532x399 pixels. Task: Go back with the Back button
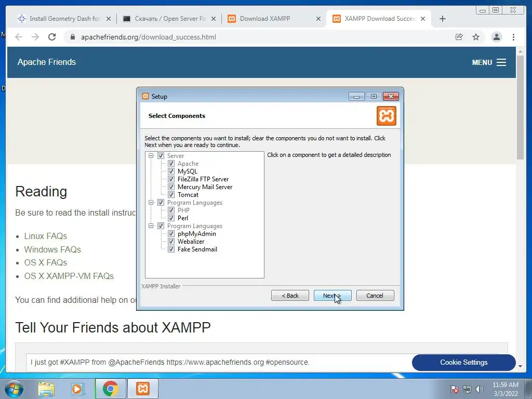coord(290,296)
